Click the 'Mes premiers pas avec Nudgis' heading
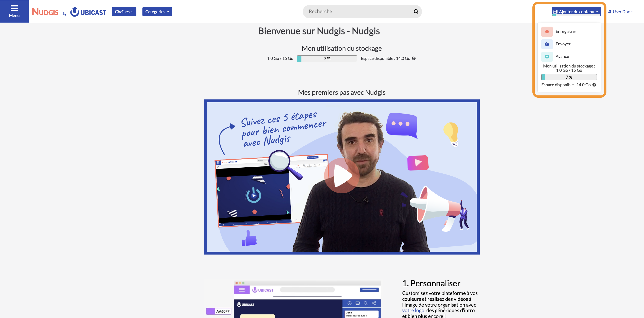This screenshot has width=644, height=318. pyautogui.click(x=341, y=93)
